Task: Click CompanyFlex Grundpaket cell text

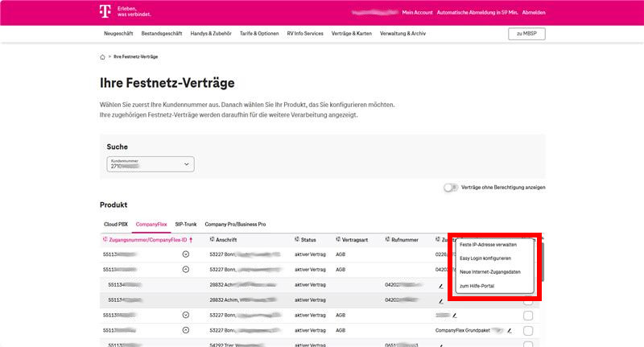Action: [462, 331]
